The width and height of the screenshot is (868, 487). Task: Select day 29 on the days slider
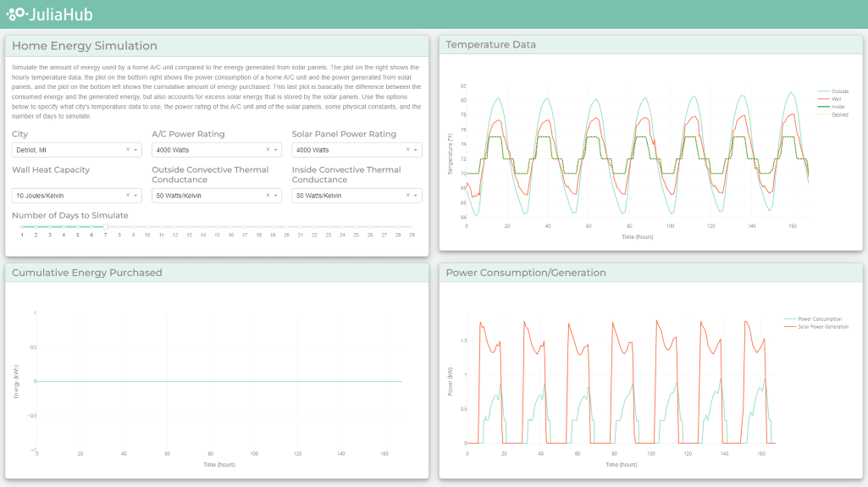(x=412, y=227)
